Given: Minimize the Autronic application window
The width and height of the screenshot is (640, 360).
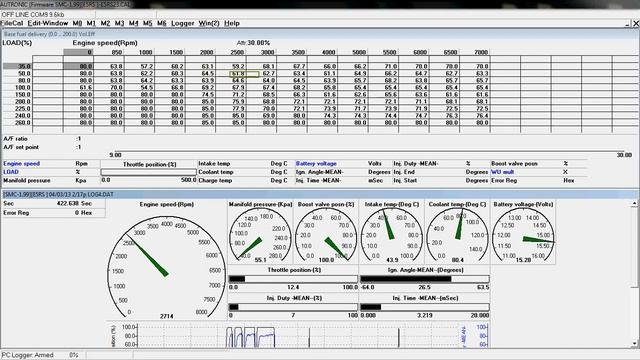Looking at the screenshot, I should [x=627, y=24].
